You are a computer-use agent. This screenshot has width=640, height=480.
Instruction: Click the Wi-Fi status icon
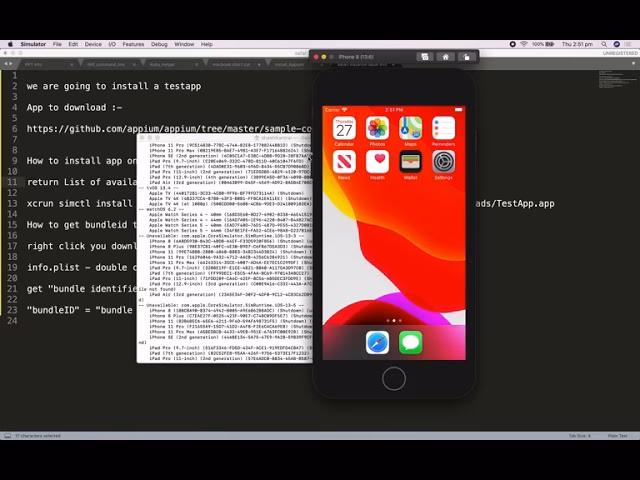tap(524, 44)
